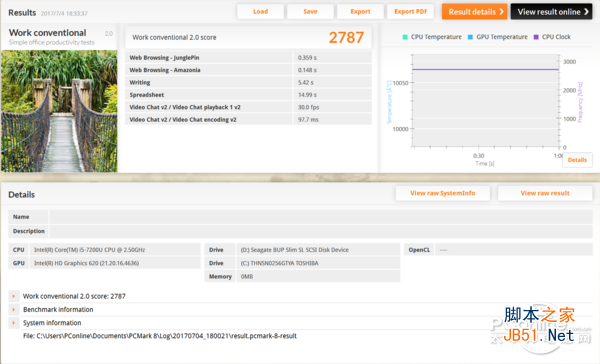
Task: Click the Details button under the chart
Action: click(x=577, y=160)
